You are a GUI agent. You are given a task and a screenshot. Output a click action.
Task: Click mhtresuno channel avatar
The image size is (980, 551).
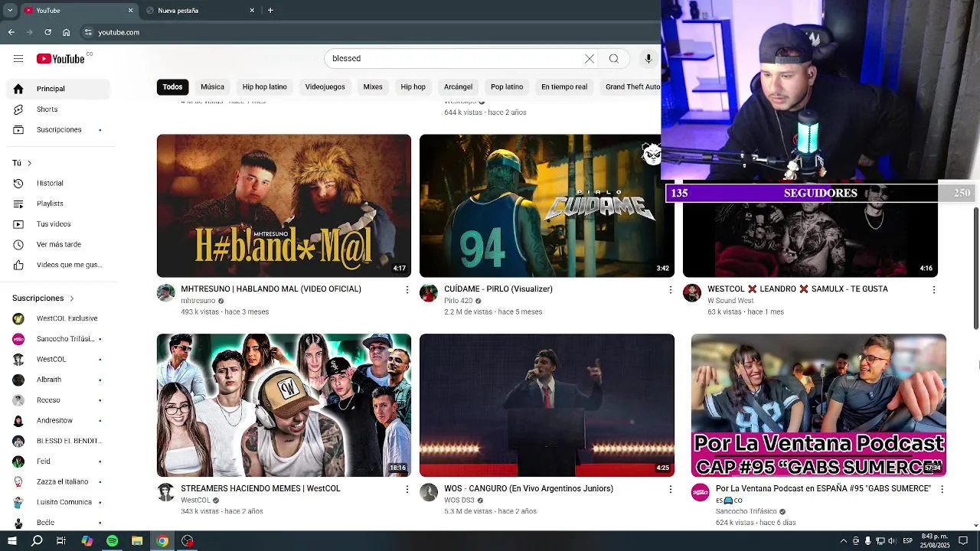[166, 293]
